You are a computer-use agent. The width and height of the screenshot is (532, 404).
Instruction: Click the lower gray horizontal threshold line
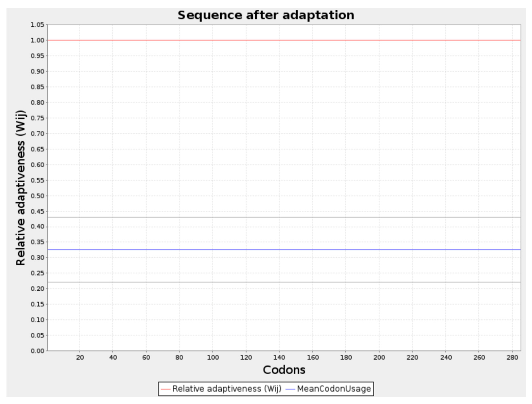pyautogui.click(x=284, y=282)
